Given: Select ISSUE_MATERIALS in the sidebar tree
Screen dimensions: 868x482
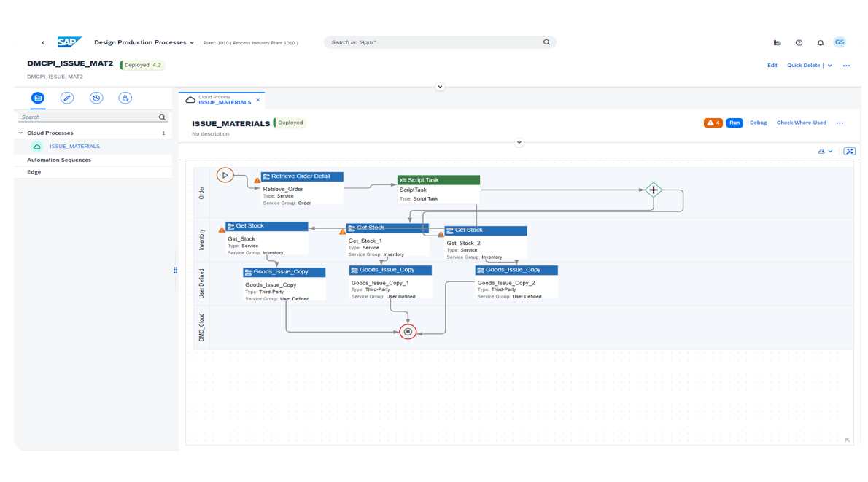Looking at the screenshot, I should click(x=74, y=147).
